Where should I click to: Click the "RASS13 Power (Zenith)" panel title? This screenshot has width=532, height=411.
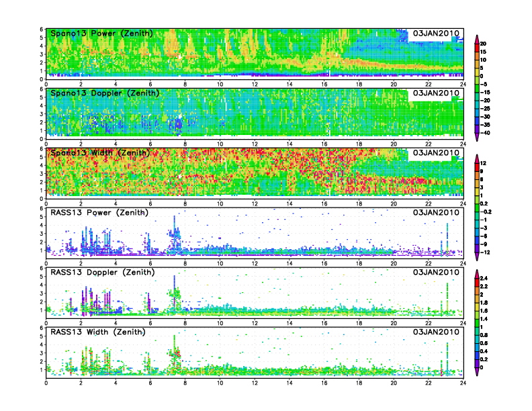(x=99, y=213)
